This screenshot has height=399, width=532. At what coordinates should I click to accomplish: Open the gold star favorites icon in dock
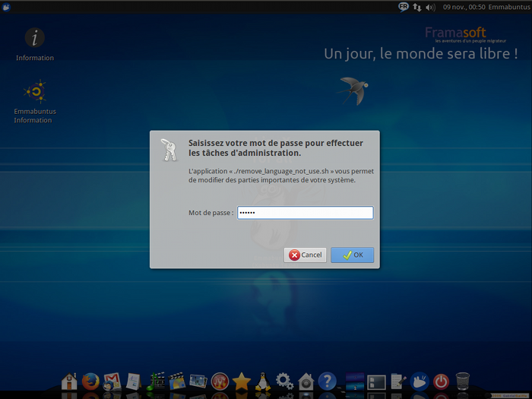[242, 381]
